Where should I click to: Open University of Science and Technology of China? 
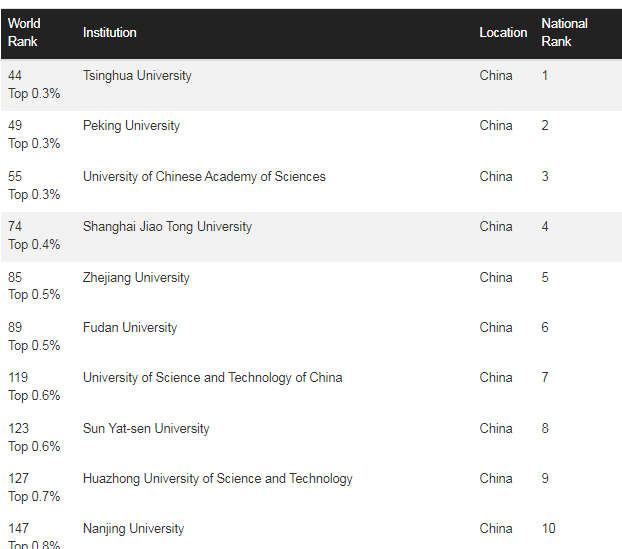(x=212, y=378)
